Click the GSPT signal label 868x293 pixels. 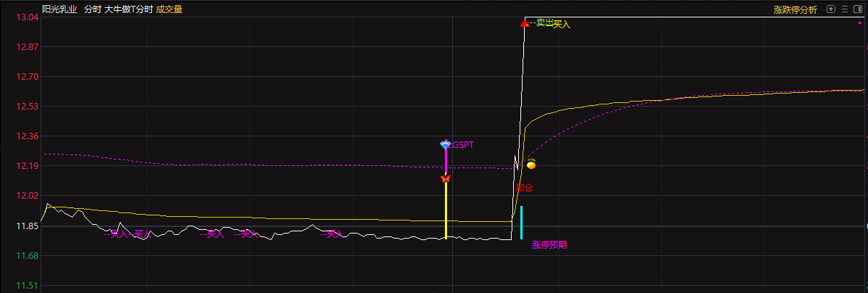pyautogui.click(x=463, y=145)
